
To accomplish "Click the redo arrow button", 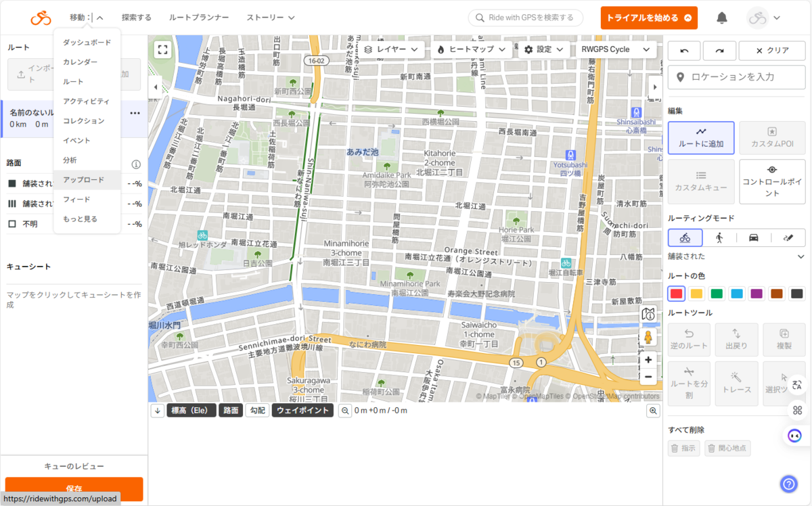I will [719, 51].
